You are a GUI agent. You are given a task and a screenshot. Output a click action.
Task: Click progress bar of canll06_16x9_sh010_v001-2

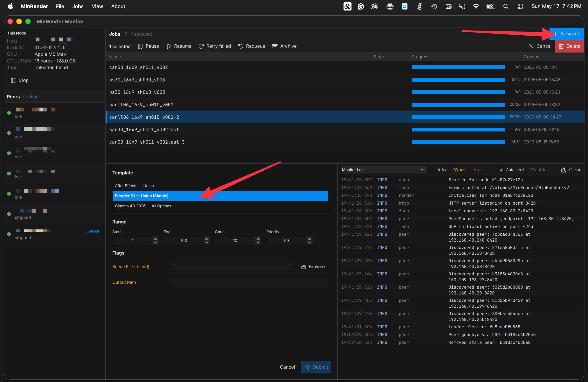(x=458, y=117)
